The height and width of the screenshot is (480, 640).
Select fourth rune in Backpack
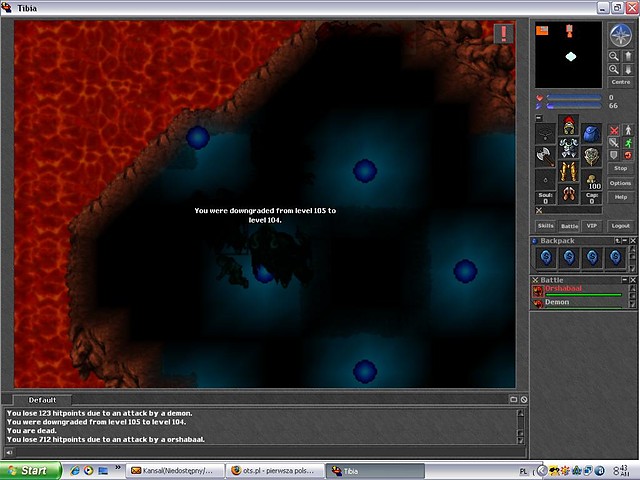[615, 258]
